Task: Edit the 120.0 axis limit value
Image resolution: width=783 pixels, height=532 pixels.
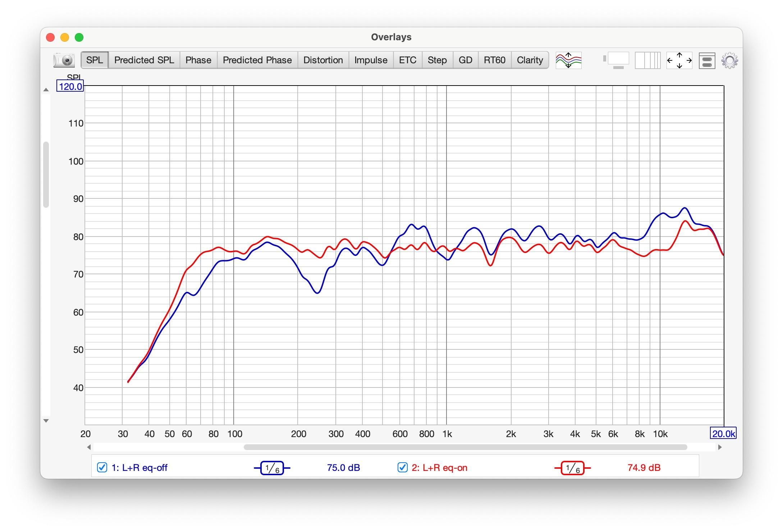Action: click(70, 86)
